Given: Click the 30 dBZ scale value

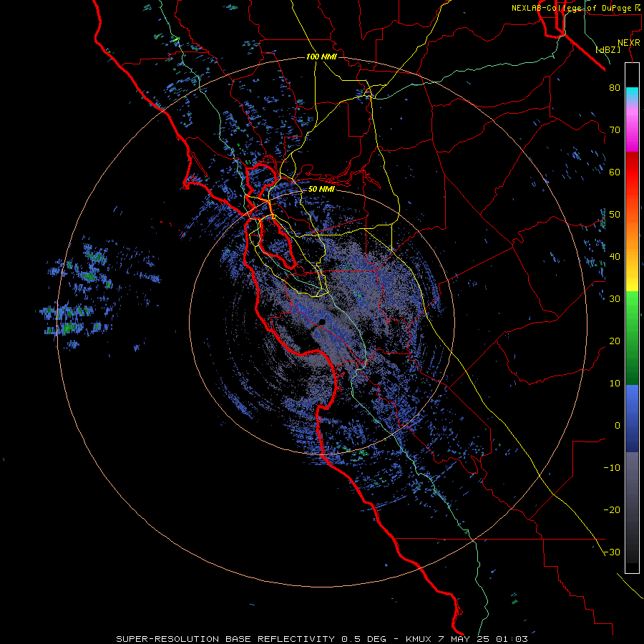Looking at the screenshot, I should (615, 299).
